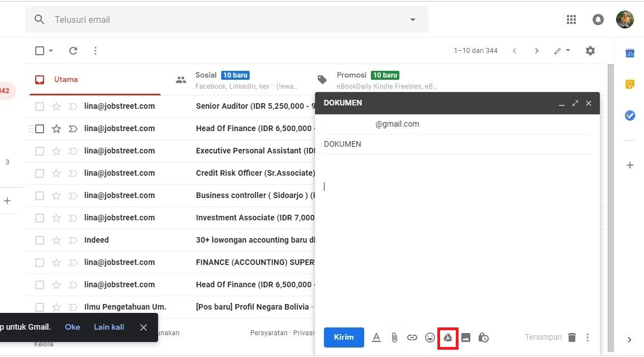Tick the Executive Personal Assistant email checkbox

pos(40,151)
